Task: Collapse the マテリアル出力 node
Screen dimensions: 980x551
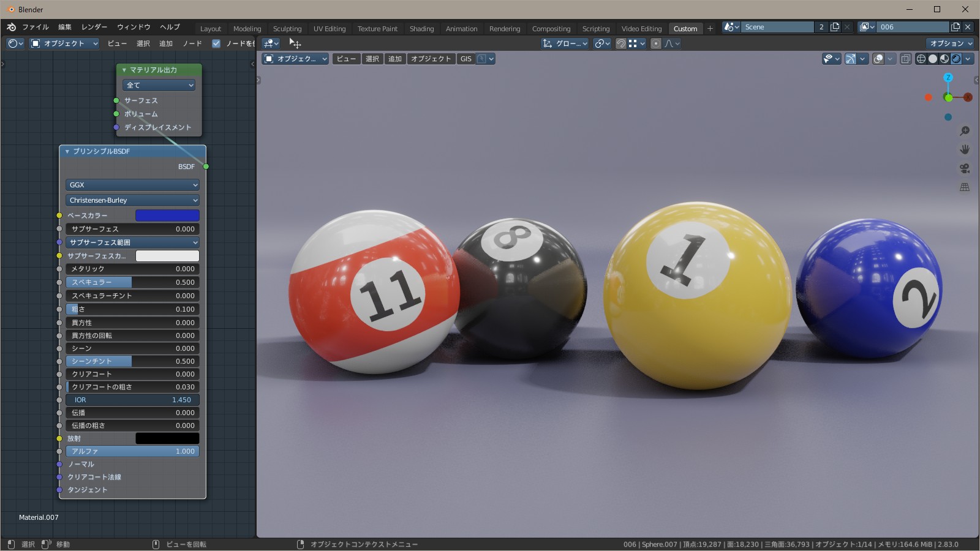Action: 124,70
